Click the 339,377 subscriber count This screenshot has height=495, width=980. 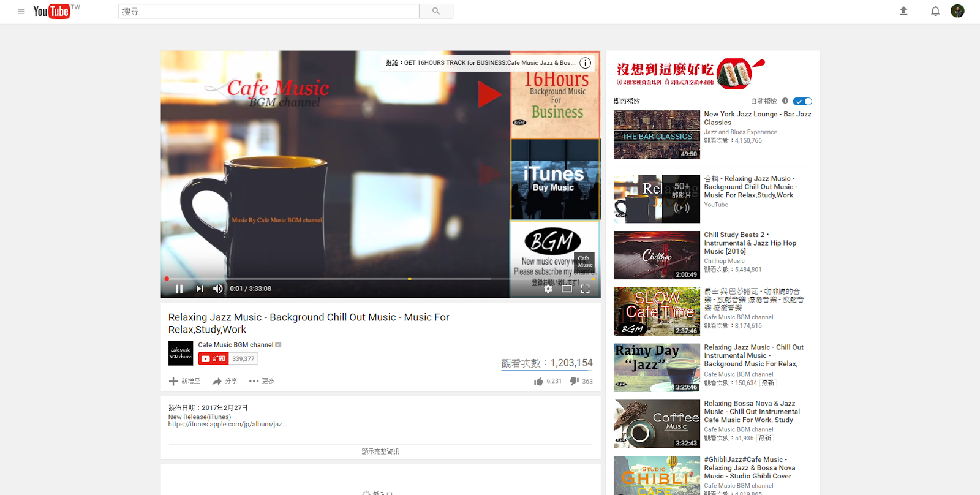pyautogui.click(x=243, y=359)
